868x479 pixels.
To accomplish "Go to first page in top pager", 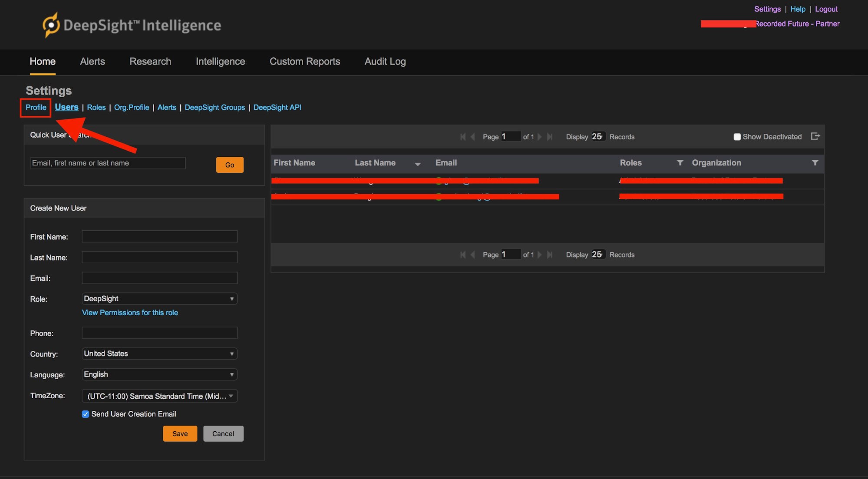I will [463, 137].
